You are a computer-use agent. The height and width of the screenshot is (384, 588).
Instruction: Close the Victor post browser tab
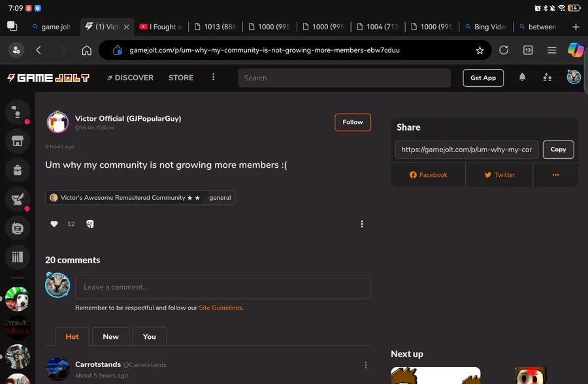coord(126,27)
